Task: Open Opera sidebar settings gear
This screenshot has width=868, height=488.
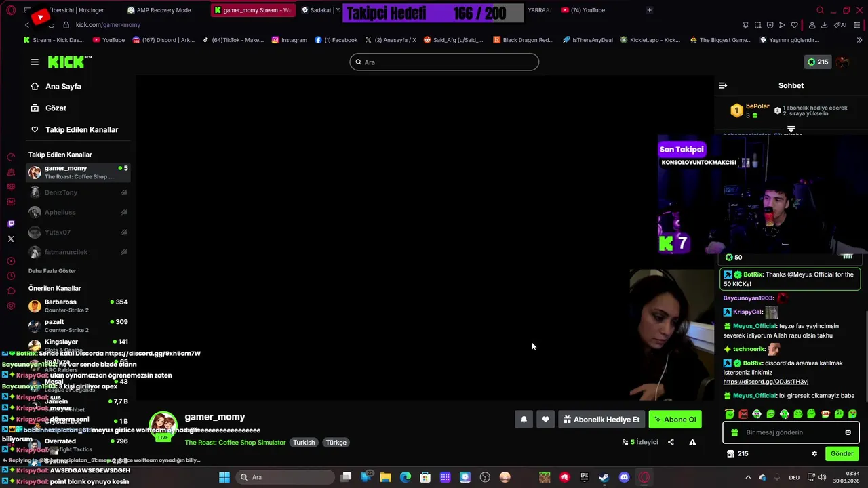Action: [x=11, y=306]
